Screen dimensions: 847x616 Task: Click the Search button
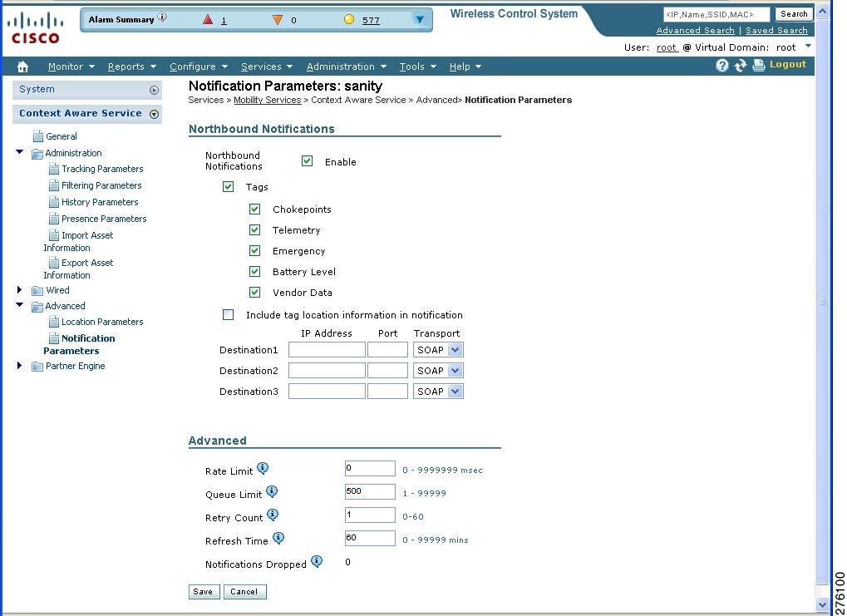[x=794, y=14]
